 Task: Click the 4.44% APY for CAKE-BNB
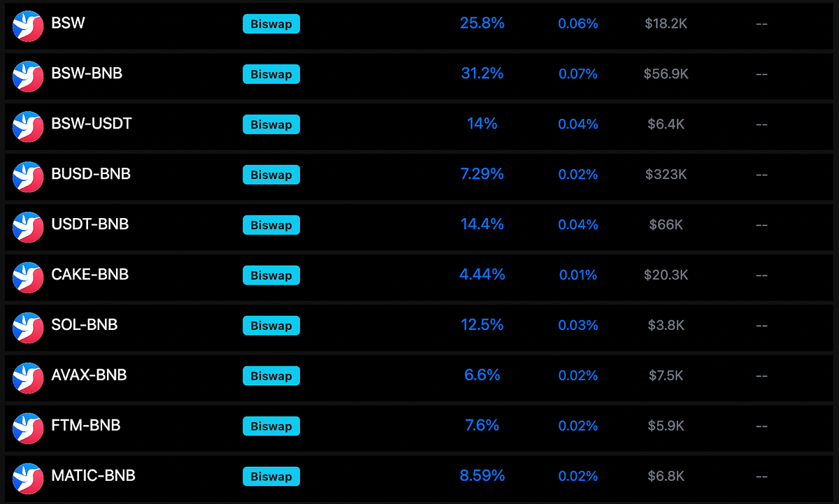click(482, 275)
